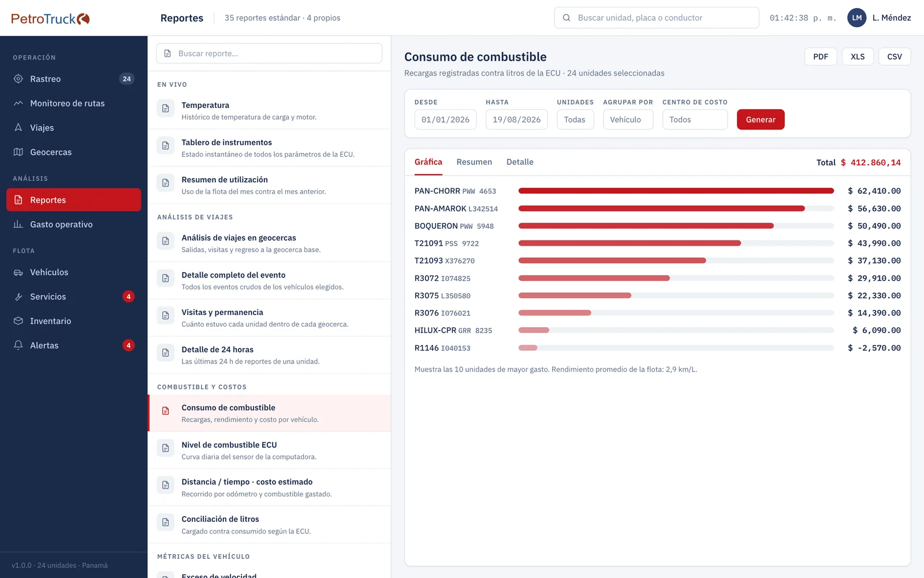Click the Geocercas map icon
The image size is (924, 578).
click(x=18, y=152)
